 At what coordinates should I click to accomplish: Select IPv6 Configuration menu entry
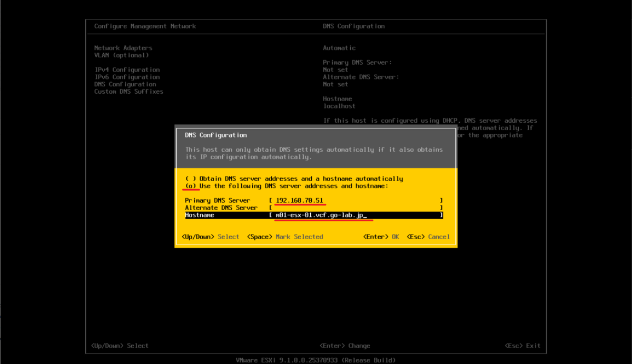(x=127, y=77)
